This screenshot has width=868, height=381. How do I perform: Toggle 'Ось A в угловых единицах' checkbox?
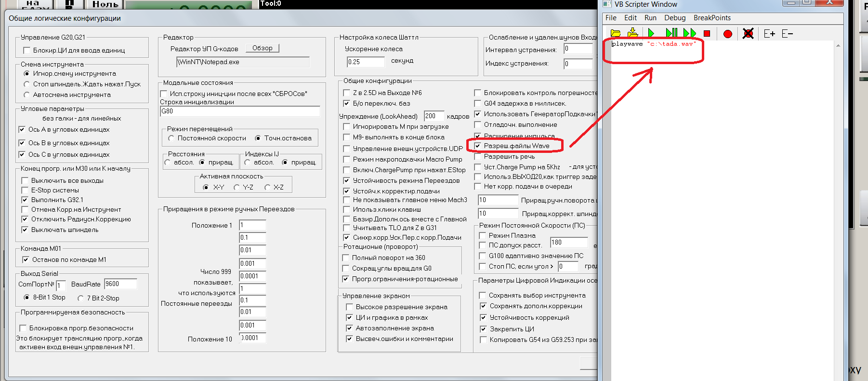(22, 129)
